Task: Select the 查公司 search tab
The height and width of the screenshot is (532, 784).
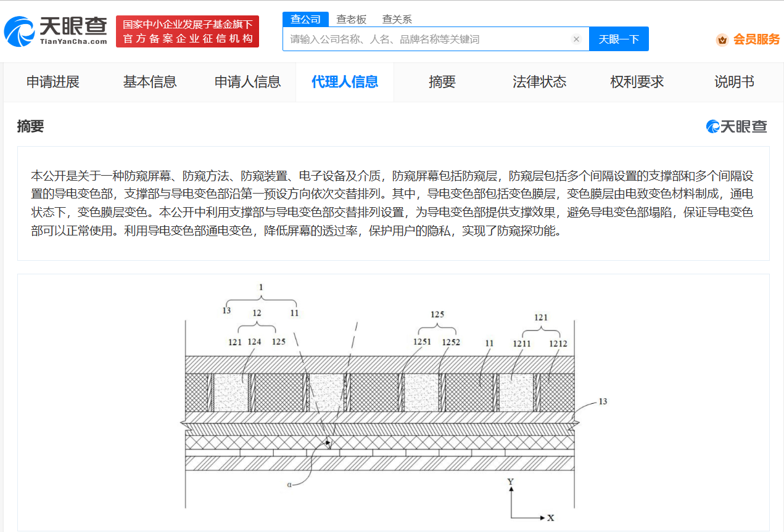Action: [x=305, y=19]
